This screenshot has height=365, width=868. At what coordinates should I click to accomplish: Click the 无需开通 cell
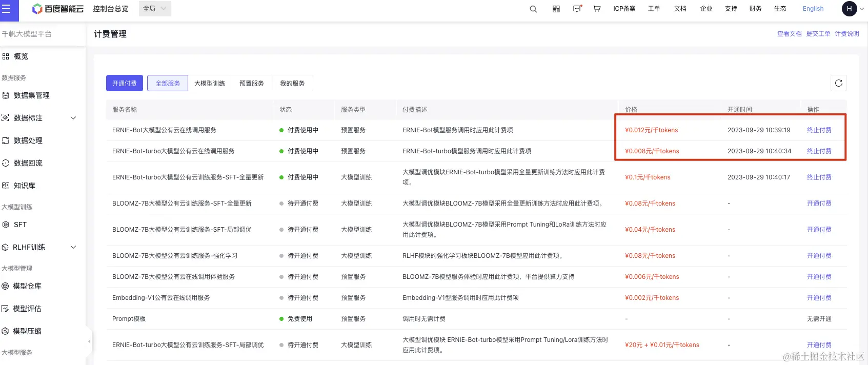click(819, 319)
